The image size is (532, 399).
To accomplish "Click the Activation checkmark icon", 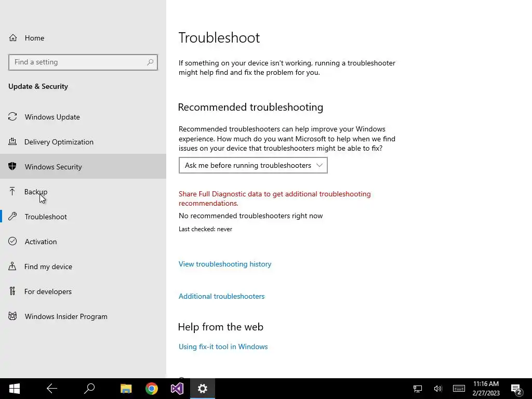I will [x=12, y=241].
